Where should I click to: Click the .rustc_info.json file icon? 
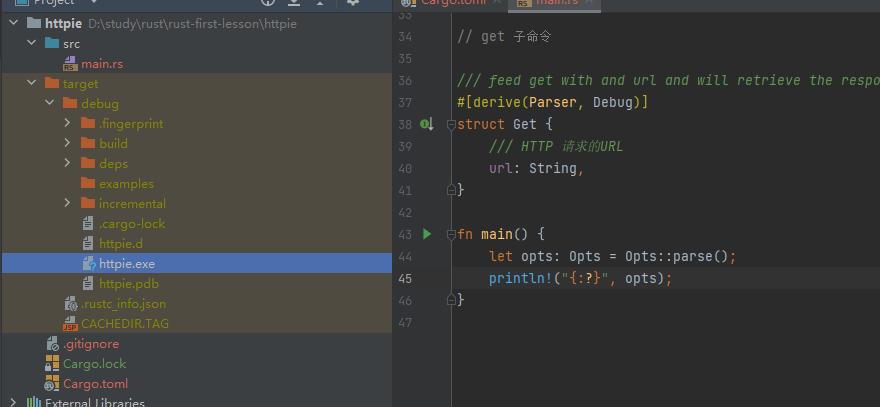click(71, 304)
